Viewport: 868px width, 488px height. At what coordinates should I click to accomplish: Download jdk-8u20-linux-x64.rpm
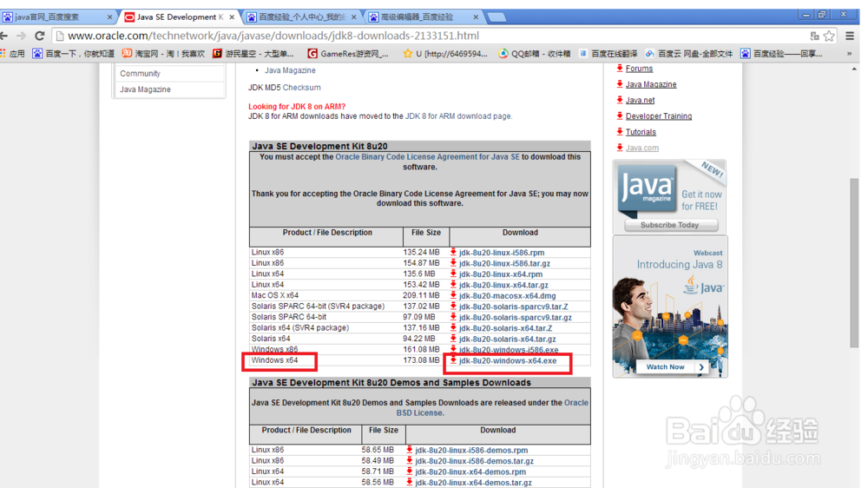click(x=501, y=274)
